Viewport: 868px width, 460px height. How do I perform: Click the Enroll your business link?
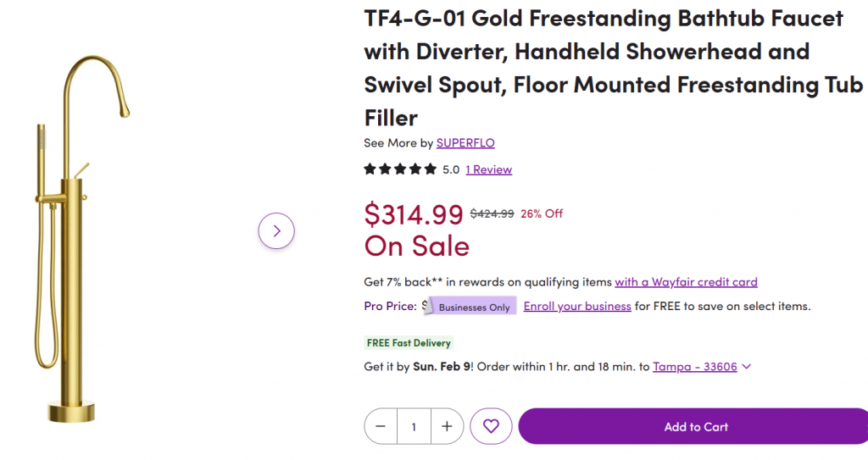click(577, 306)
